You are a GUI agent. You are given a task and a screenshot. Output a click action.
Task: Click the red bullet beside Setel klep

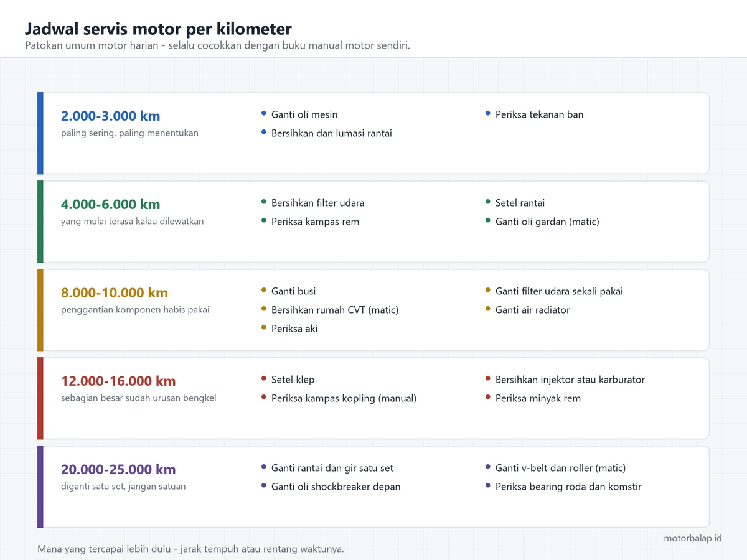(x=264, y=378)
